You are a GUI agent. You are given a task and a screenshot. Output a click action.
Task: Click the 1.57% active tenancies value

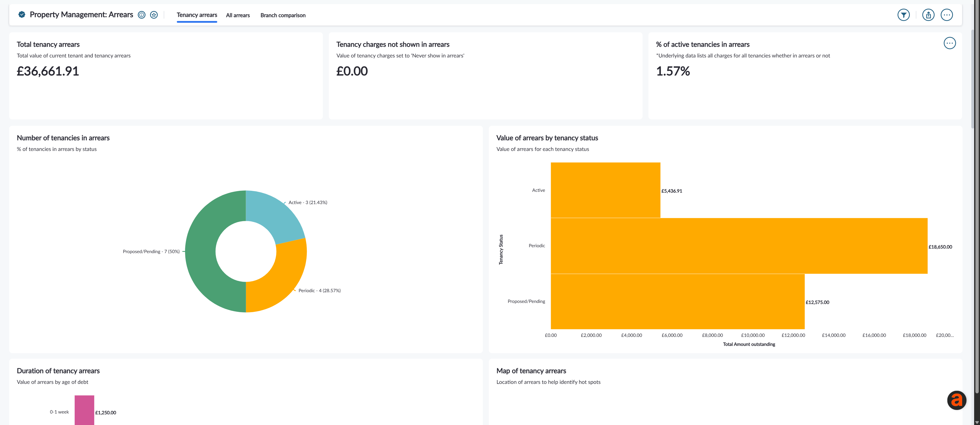pos(673,71)
